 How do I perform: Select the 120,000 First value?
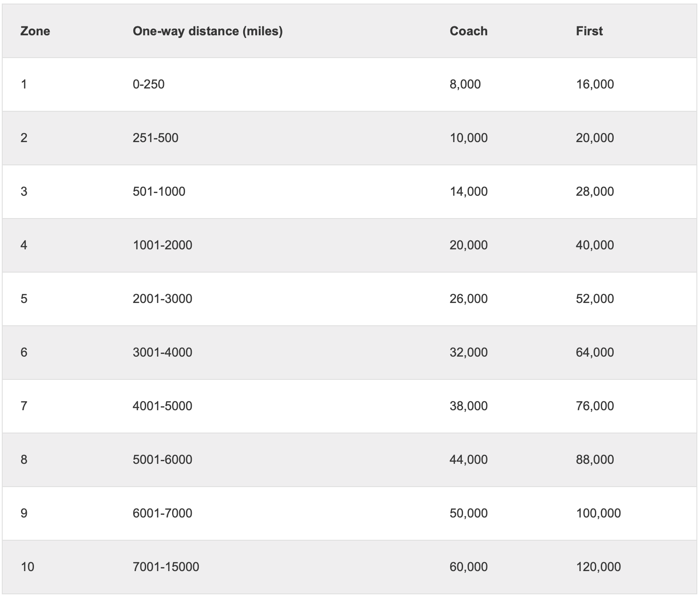point(598,567)
